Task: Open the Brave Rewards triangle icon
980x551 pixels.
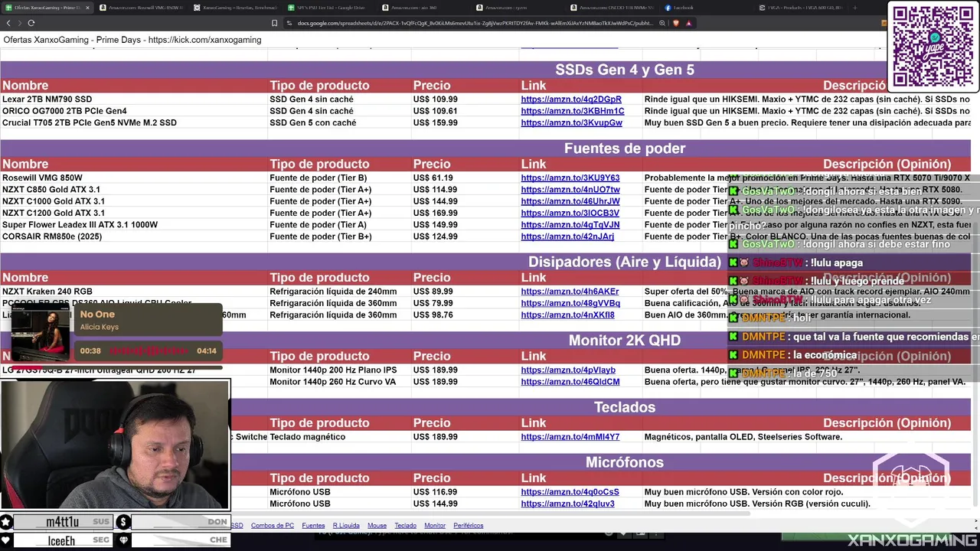Action: click(688, 23)
